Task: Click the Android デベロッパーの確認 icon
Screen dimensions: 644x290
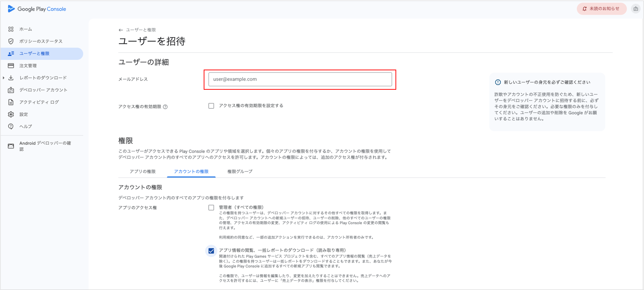Action: click(11, 146)
